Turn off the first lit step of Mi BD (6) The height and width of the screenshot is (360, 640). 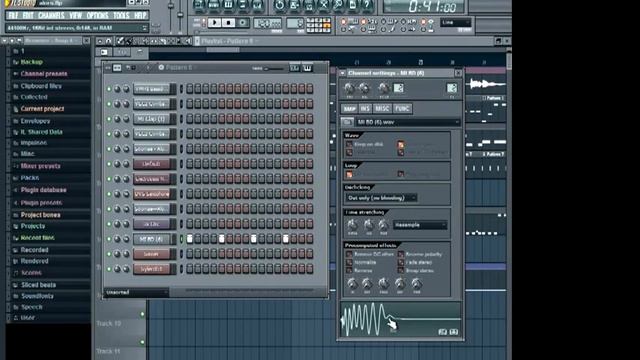[189, 239]
